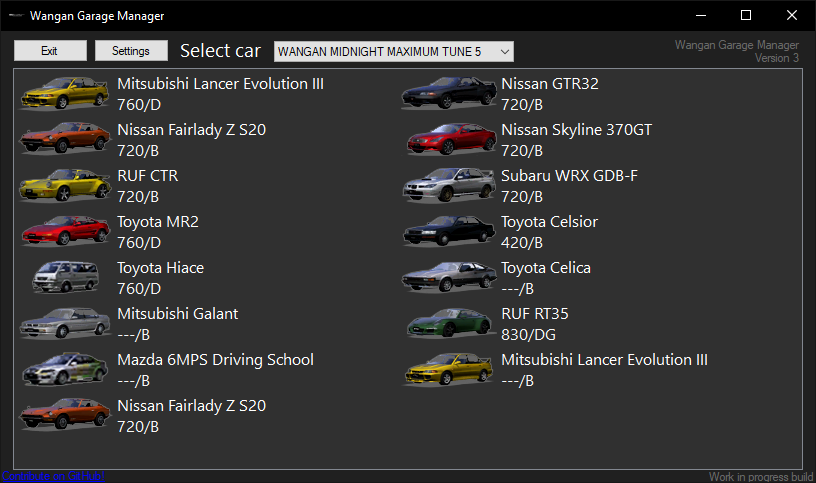The image size is (816, 483).
Task: Click the Toyota Celica name
Action: [546, 268]
